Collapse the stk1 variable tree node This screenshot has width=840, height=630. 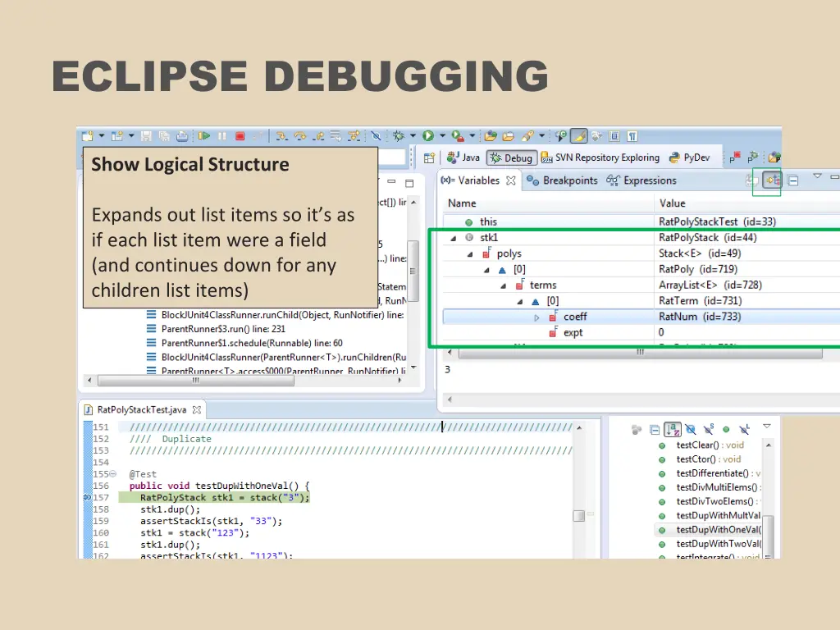tap(453, 239)
